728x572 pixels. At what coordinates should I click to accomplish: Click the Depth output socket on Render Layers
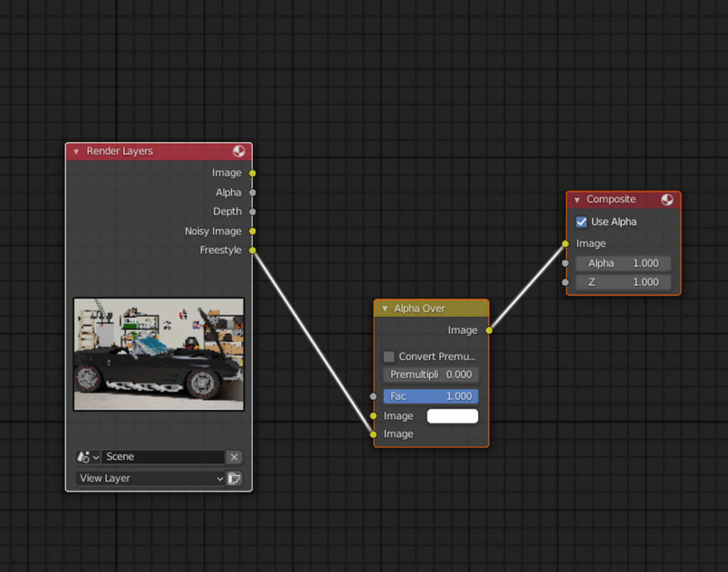tap(252, 212)
